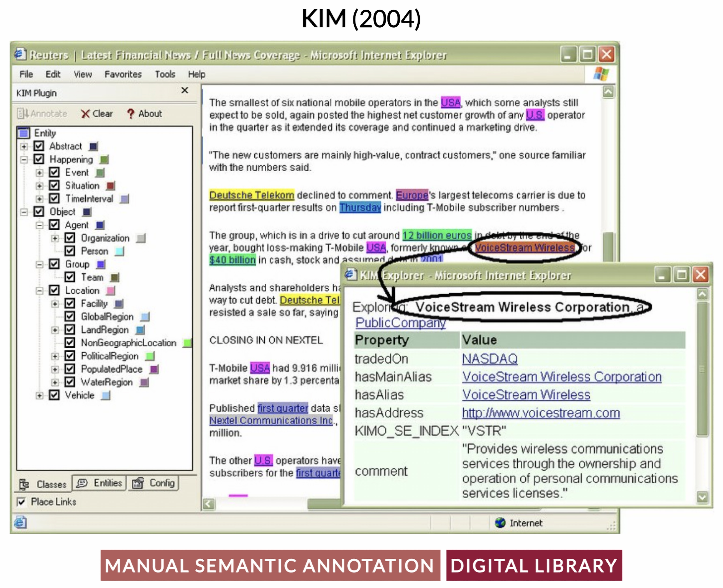
Task: Select the GlobalRegion tree label
Action: point(107,317)
